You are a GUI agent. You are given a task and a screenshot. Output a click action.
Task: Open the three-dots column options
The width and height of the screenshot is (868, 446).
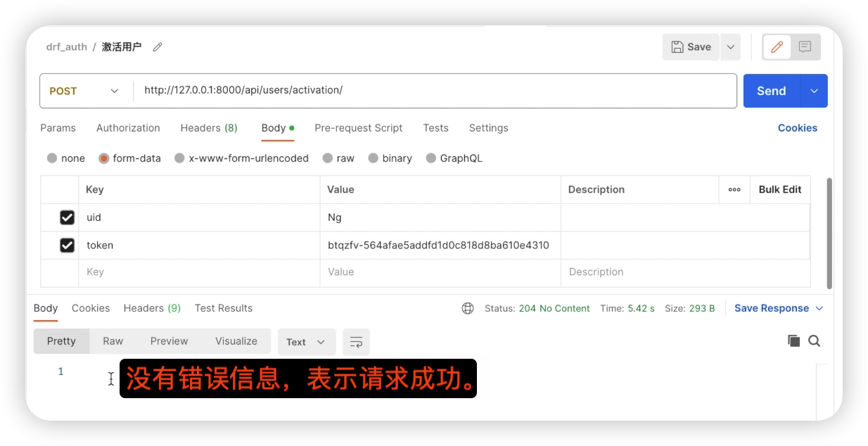734,190
